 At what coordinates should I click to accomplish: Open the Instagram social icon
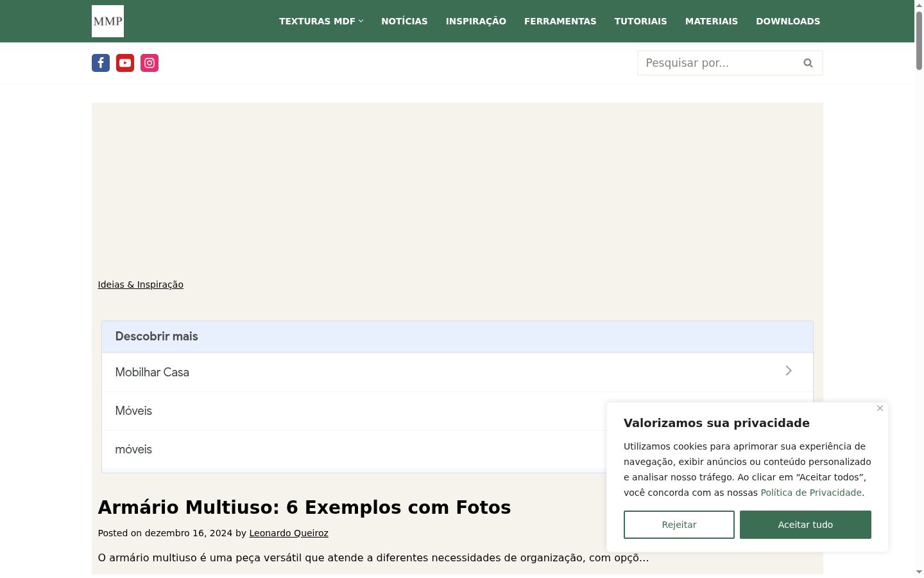(150, 63)
